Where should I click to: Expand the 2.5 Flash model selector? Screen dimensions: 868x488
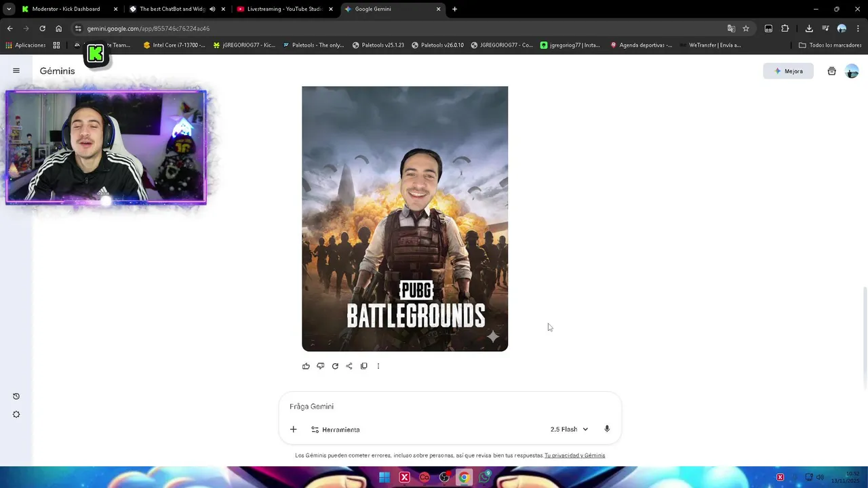[x=569, y=429]
